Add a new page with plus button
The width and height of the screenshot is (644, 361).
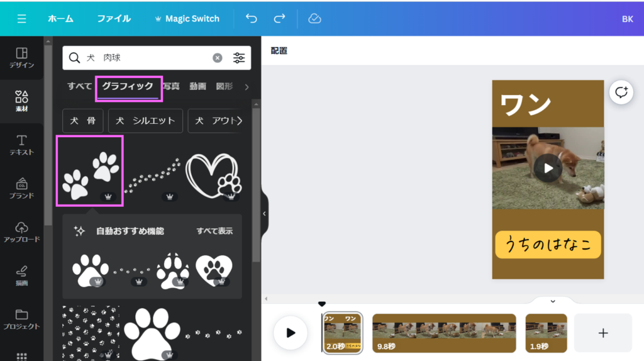pyautogui.click(x=602, y=333)
